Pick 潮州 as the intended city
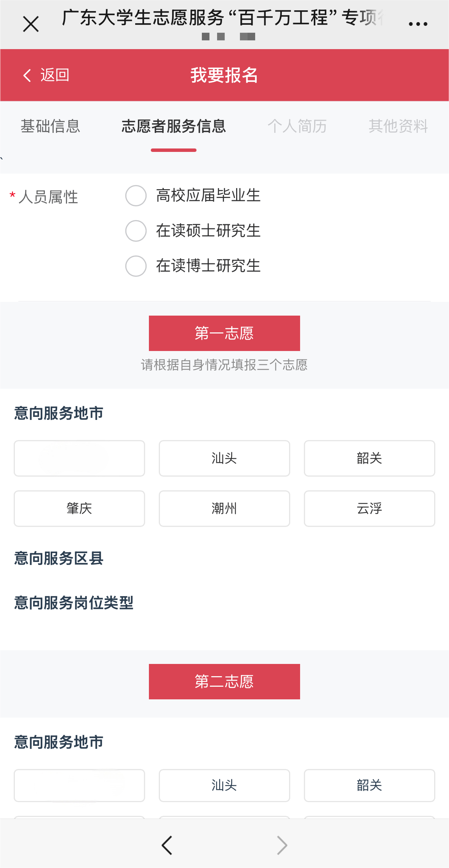The height and width of the screenshot is (868, 449). 224,509
